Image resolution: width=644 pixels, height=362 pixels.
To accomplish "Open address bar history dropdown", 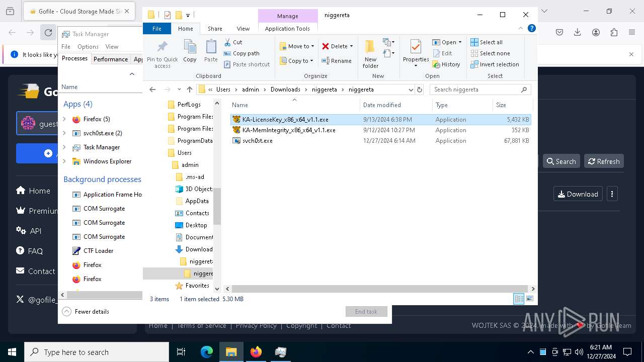I will [x=411, y=89].
